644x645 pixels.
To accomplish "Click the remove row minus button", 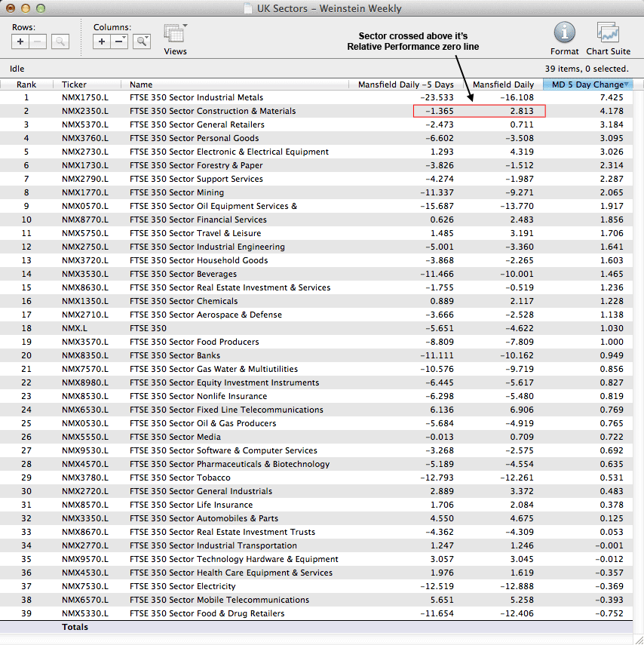I will click(38, 41).
